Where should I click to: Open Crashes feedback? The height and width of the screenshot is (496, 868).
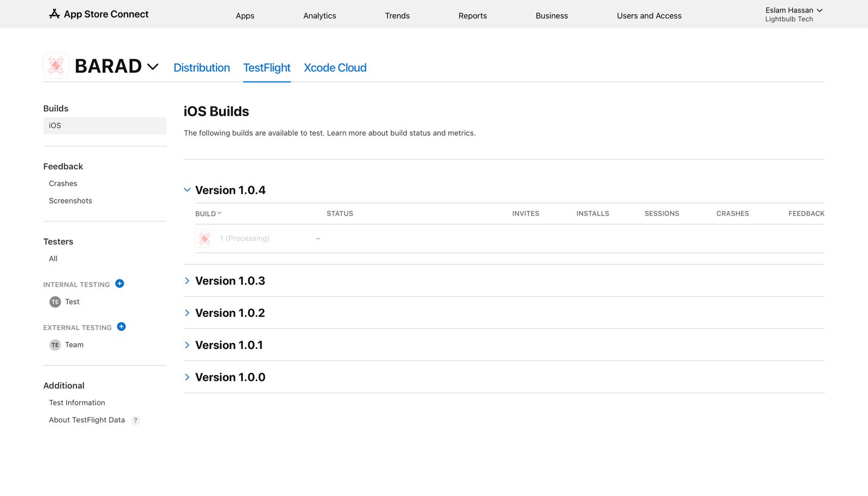pos(63,183)
